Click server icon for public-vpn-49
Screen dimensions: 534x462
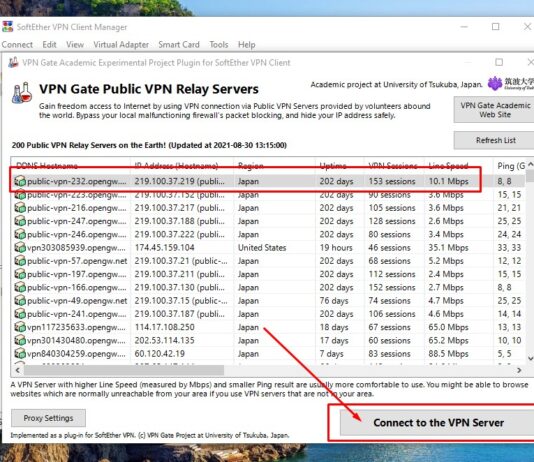coord(20,301)
